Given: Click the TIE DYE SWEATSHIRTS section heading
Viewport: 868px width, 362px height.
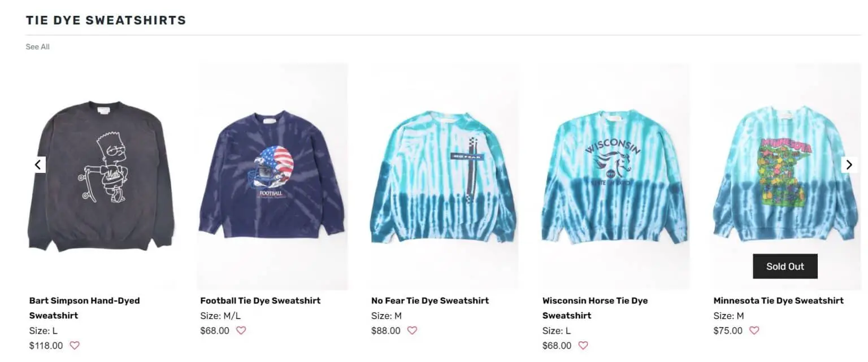Looking at the screenshot, I should click(x=106, y=20).
